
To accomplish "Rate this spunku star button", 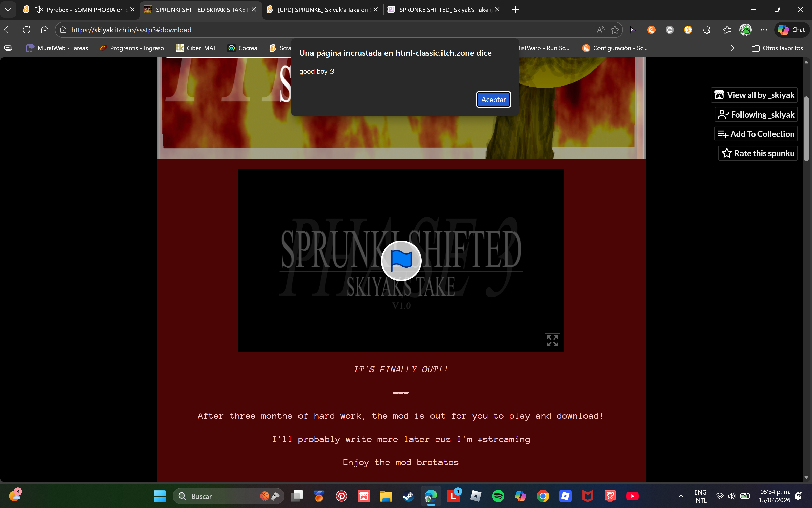I will pos(758,153).
